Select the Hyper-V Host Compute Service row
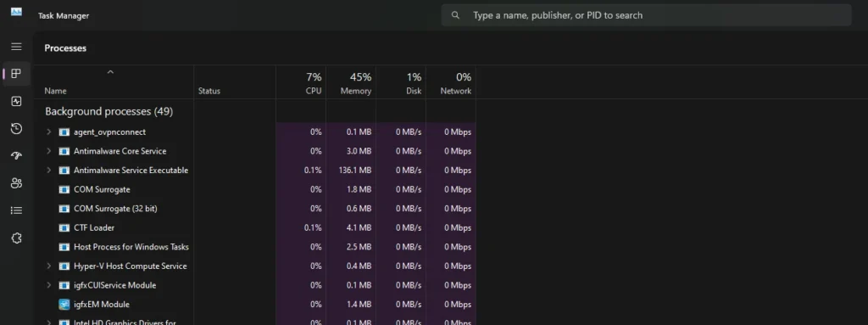 (254, 266)
